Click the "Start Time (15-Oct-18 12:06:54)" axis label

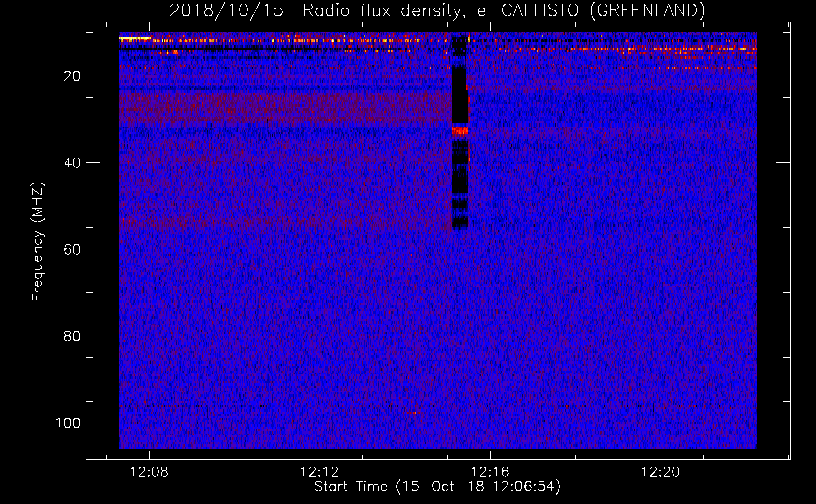coord(437,487)
